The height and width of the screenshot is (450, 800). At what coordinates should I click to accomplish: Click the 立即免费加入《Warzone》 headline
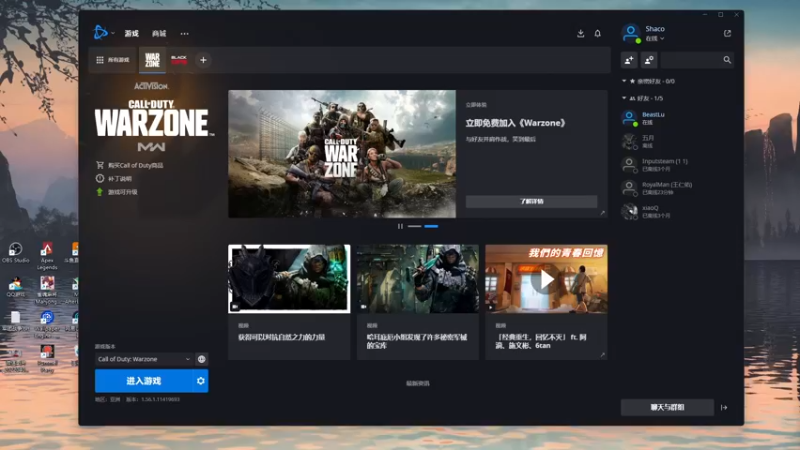click(515, 123)
